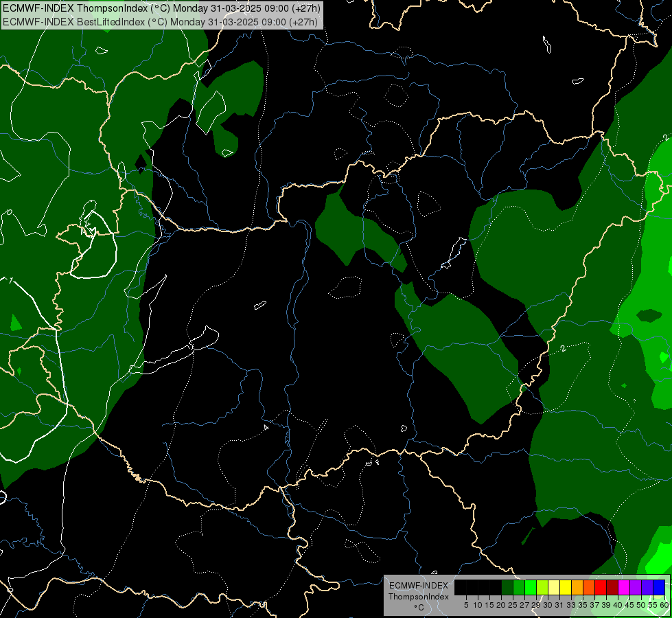672x618 pixels.
Task: Click the legend tick value 15
Action: point(489,605)
